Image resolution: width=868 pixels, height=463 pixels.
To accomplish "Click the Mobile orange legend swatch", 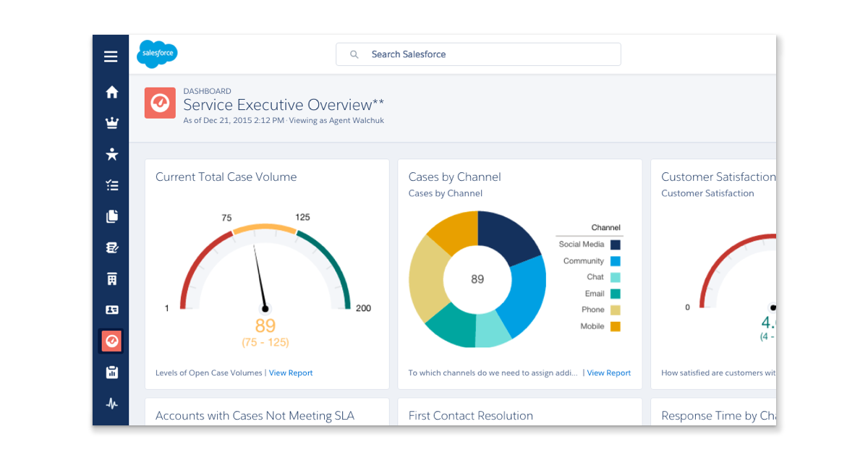I will click(615, 326).
